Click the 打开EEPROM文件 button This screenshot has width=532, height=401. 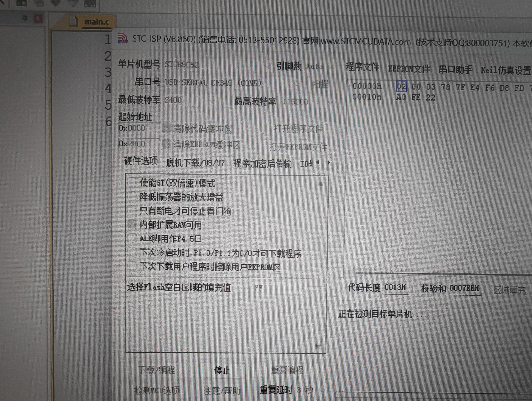298,147
